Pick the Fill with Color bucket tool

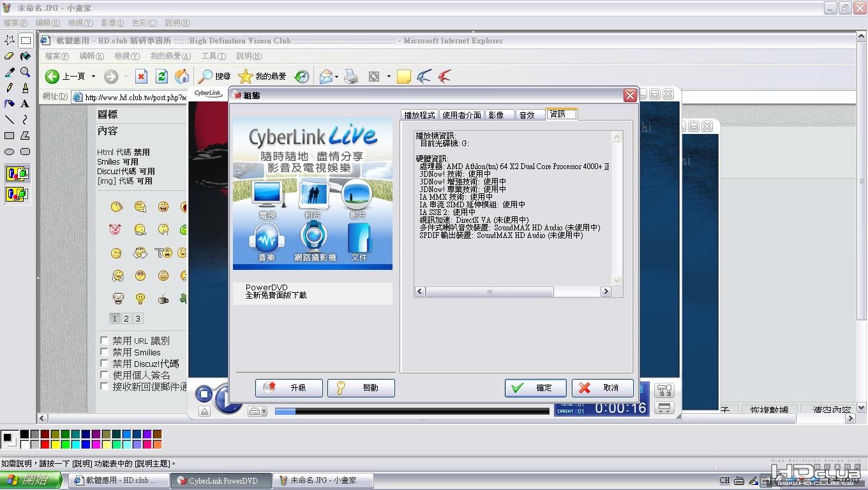click(26, 56)
